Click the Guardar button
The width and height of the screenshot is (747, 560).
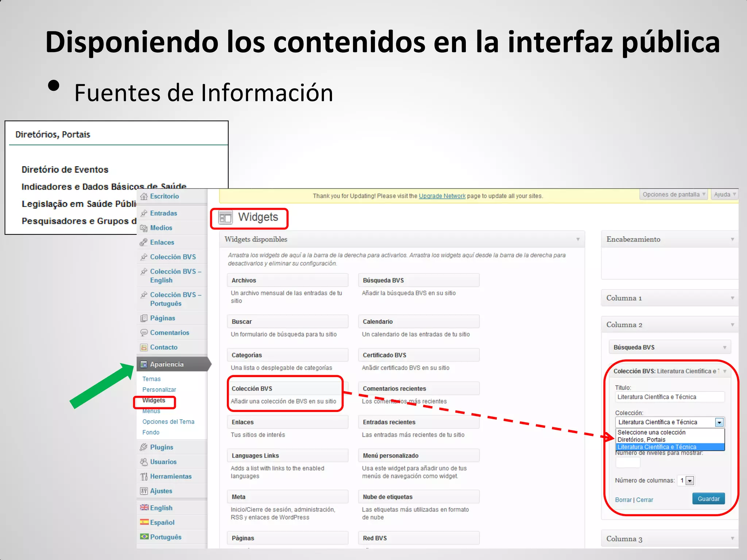click(x=708, y=499)
